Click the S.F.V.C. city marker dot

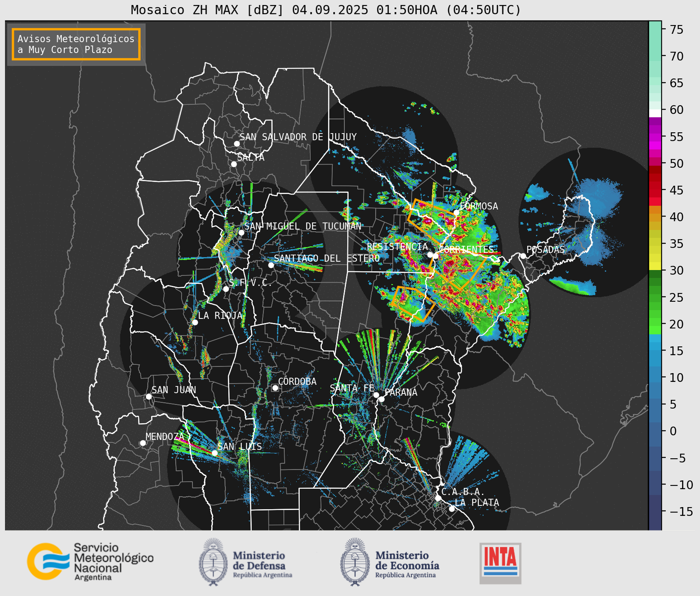click(x=226, y=289)
